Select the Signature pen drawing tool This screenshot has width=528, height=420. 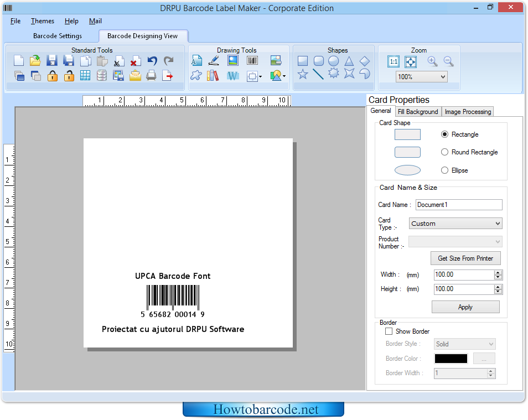pyautogui.click(x=214, y=61)
